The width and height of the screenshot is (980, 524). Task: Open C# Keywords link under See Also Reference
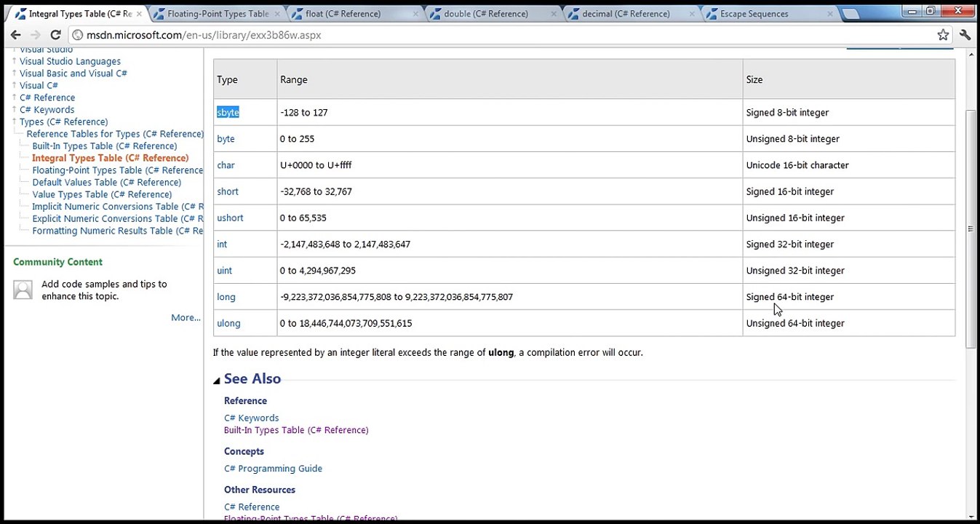point(251,418)
